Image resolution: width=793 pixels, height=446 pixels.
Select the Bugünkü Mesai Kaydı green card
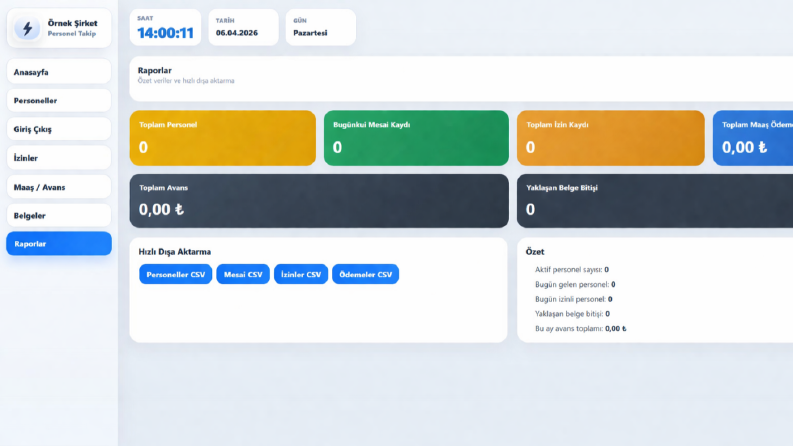tap(416, 138)
